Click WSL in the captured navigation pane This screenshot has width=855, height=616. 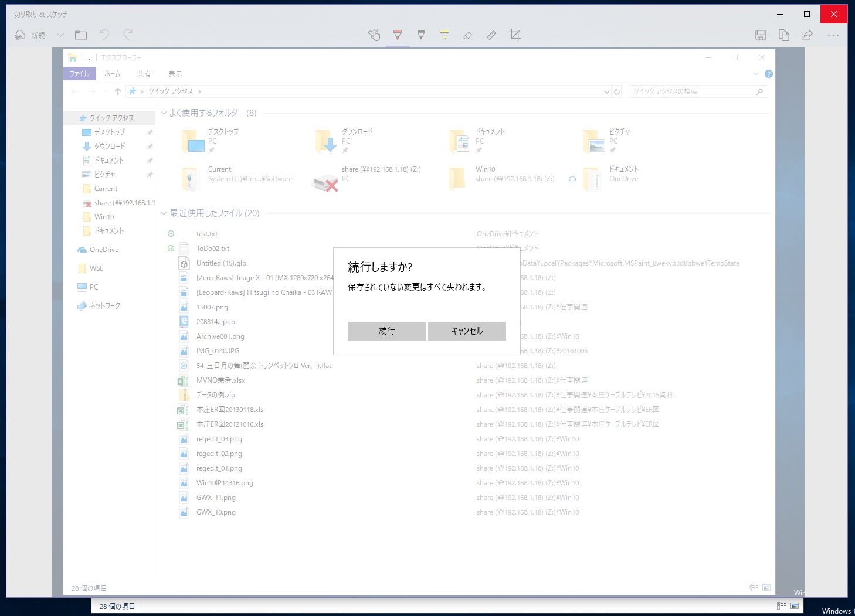pos(91,268)
